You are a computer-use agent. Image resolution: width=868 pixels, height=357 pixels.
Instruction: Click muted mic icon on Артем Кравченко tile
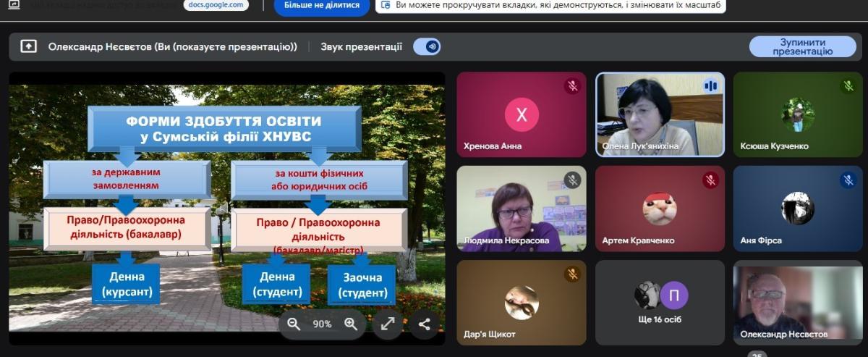coord(710,180)
